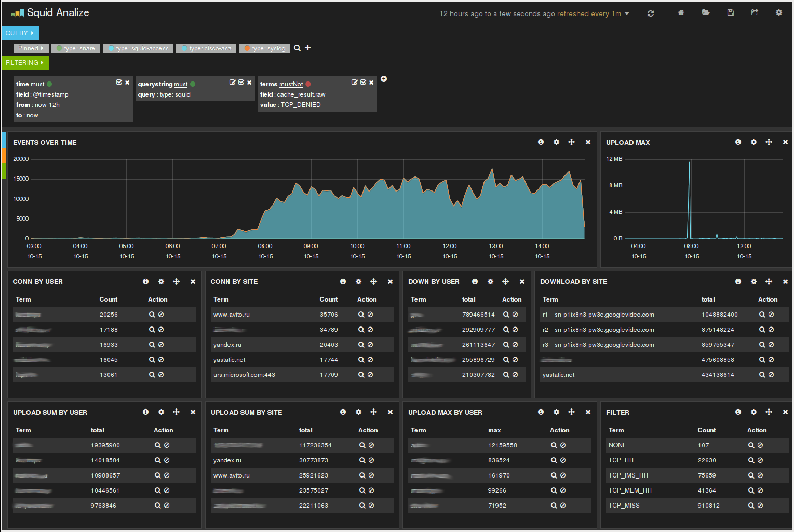The width and height of the screenshot is (794, 532).
Task: Open dashboard settings gear icon
Action: click(x=779, y=12)
